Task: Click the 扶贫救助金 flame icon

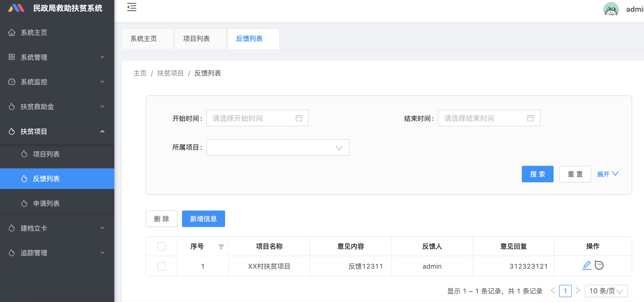Action: [12, 106]
